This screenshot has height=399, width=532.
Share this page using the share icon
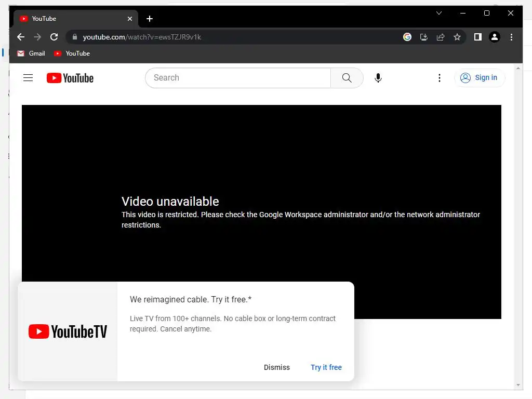coord(441,37)
